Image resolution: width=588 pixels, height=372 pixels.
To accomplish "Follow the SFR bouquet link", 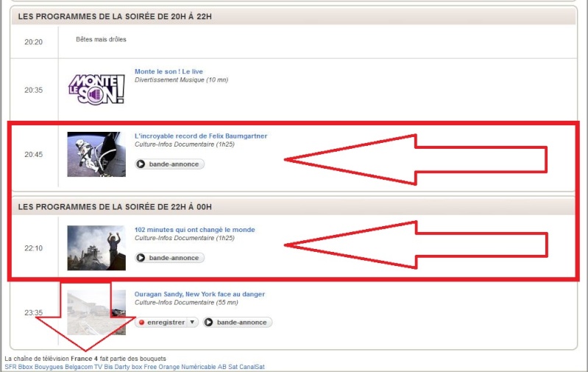I will tap(10, 367).
